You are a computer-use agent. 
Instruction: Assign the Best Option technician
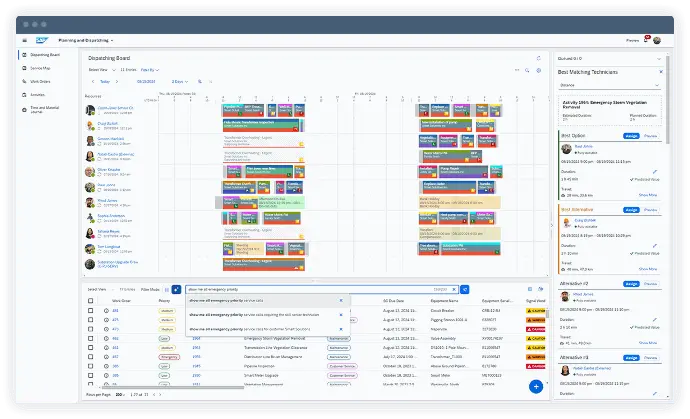click(631, 136)
